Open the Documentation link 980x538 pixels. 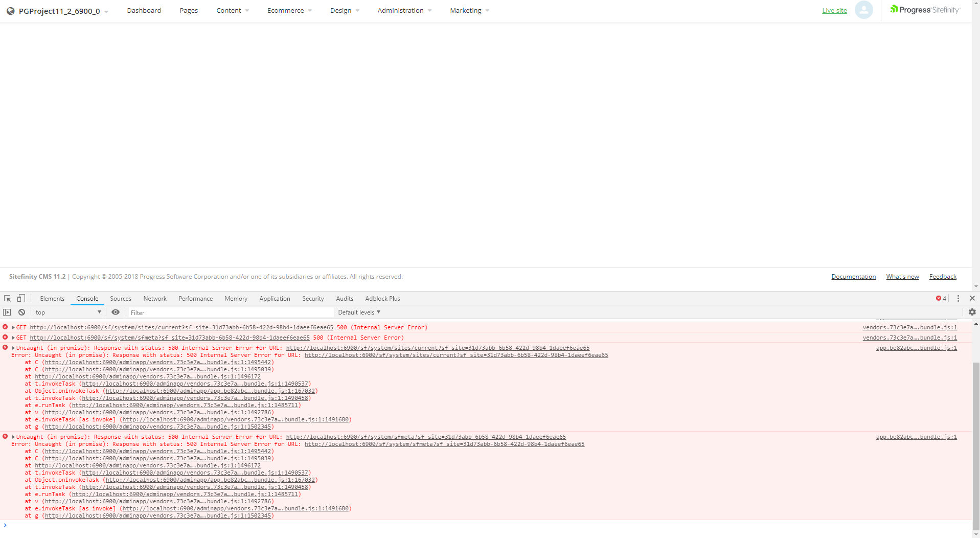pyautogui.click(x=853, y=276)
